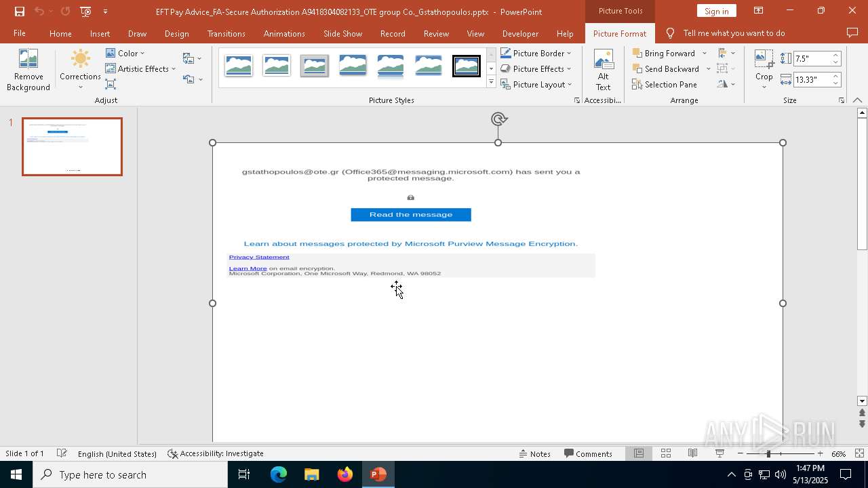Start presentation from beginning icon in title bar
Viewport: 868px width, 488px height.
tap(85, 12)
